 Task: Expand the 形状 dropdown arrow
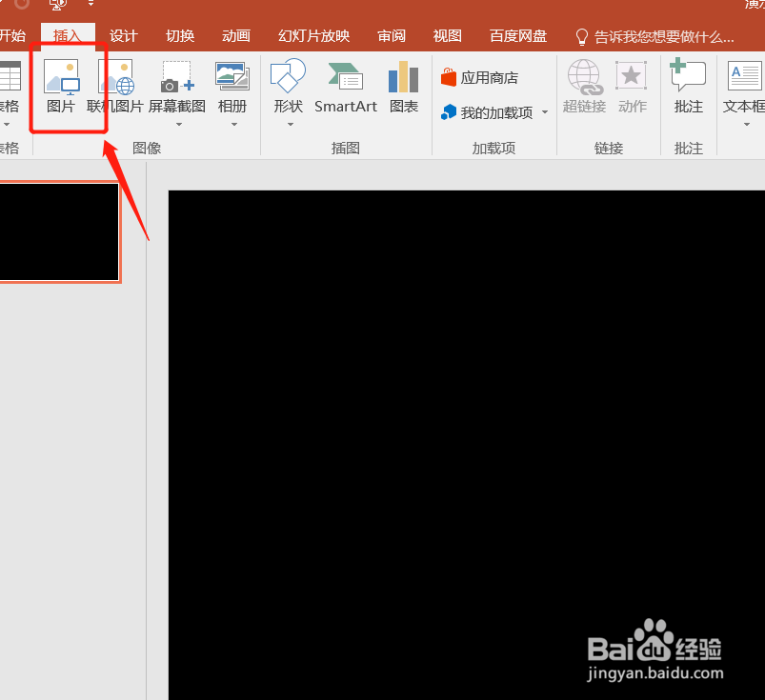pyautogui.click(x=291, y=125)
